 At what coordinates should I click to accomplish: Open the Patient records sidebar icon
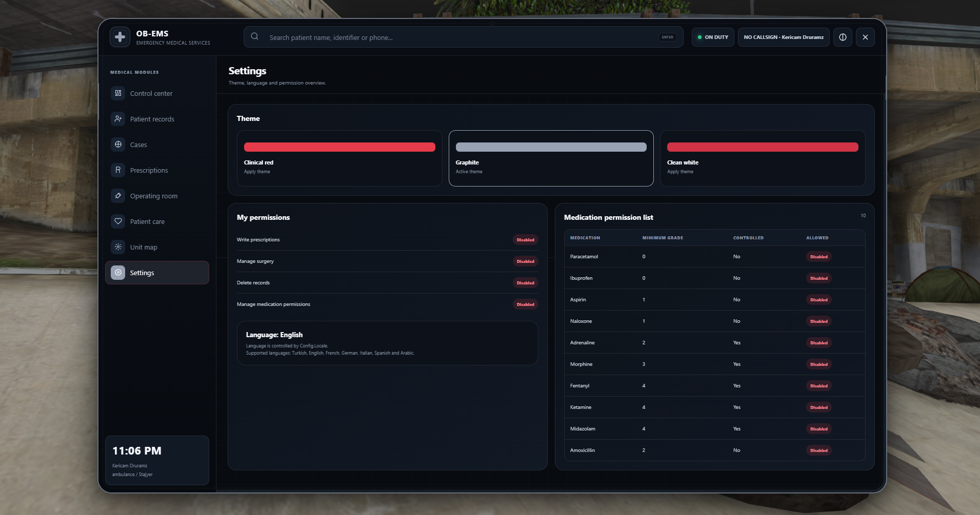coord(118,119)
